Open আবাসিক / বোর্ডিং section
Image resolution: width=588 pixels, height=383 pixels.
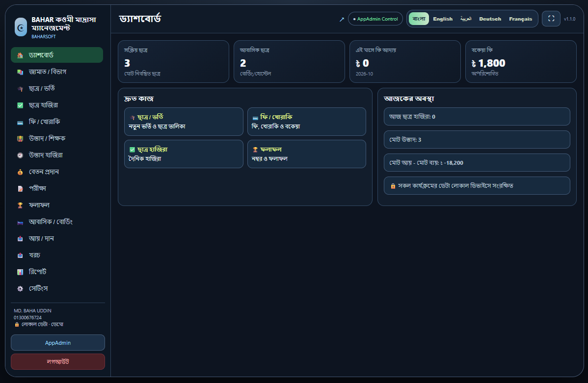pos(57,222)
